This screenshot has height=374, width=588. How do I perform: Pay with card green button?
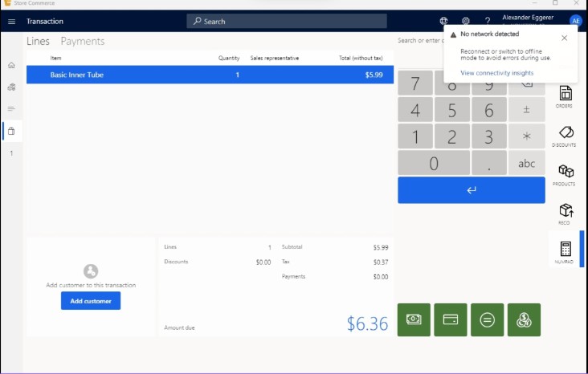point(451,319)
